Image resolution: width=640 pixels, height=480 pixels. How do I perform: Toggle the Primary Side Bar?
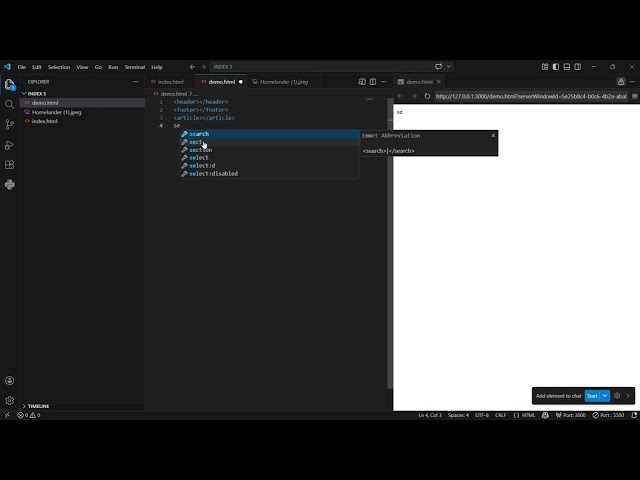[x=556, y=67]
